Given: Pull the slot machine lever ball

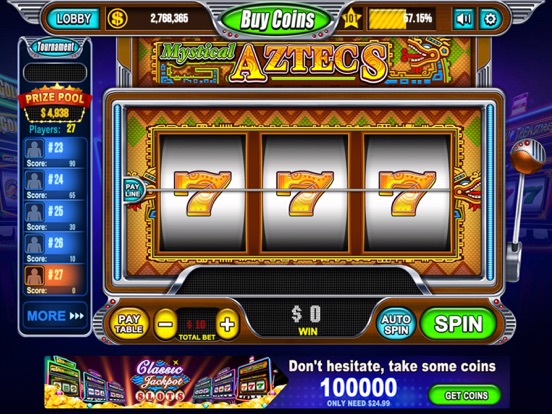Looking at the screenshot, I should click(527, 156).
